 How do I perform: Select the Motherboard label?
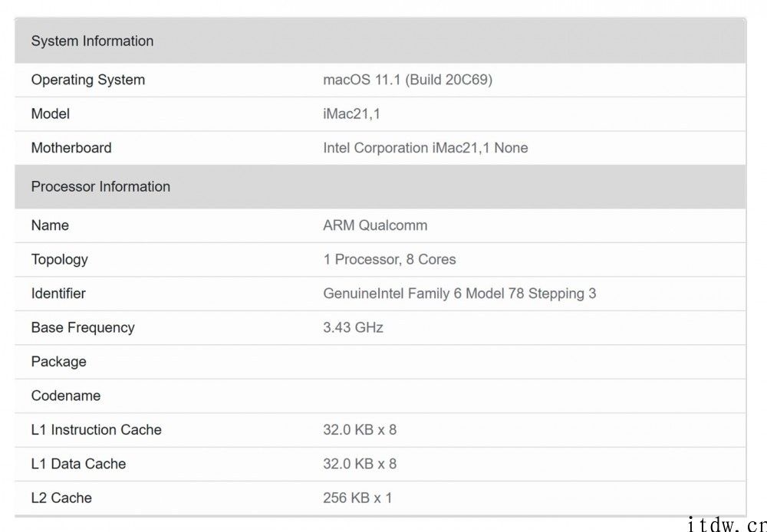coord(71,148)
